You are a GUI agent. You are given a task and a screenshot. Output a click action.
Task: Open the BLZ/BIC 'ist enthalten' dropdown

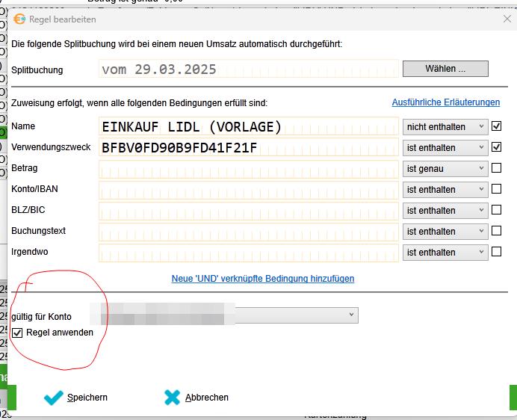point(445,211)
